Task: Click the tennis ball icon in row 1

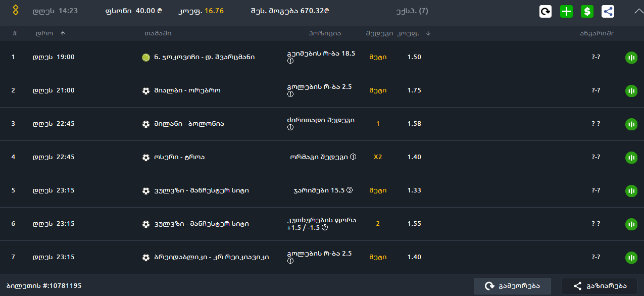Action: [x=146, y=58]
